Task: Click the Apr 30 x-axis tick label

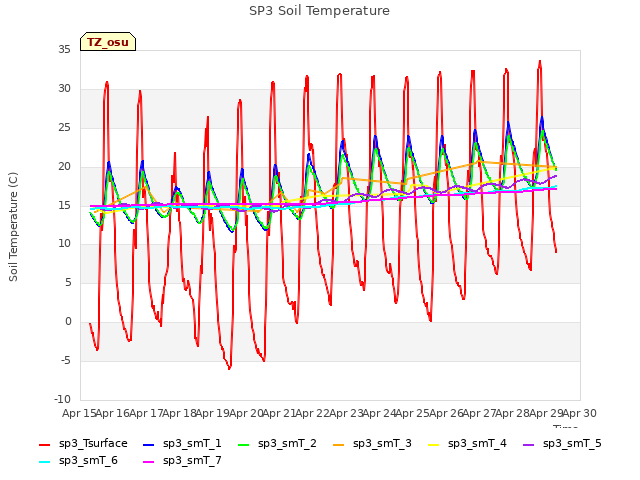Action: pos(580,413)
